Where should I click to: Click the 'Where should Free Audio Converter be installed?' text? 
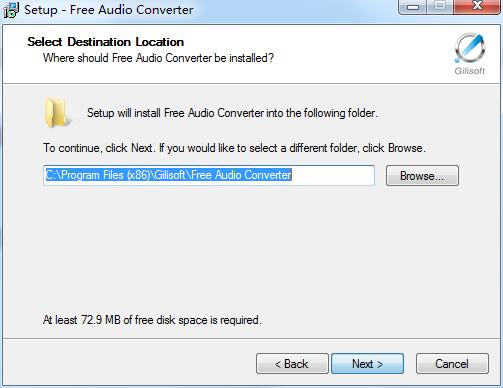(x=158, y=58)
